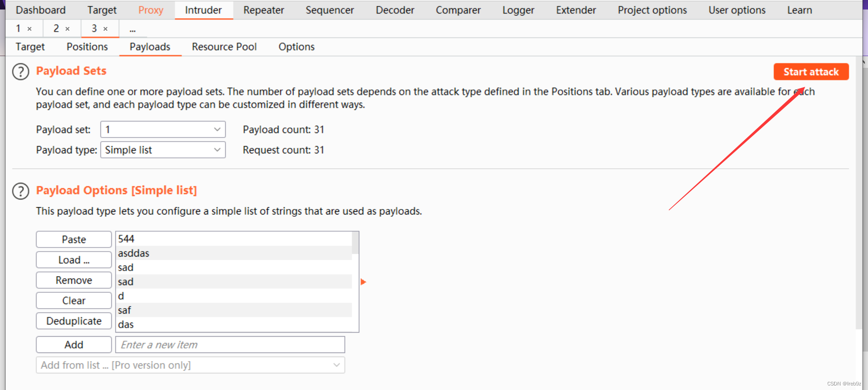Select the second sad payload item
Image resolution: width=868 pixels, height=390 pixels.
point(234,281)
